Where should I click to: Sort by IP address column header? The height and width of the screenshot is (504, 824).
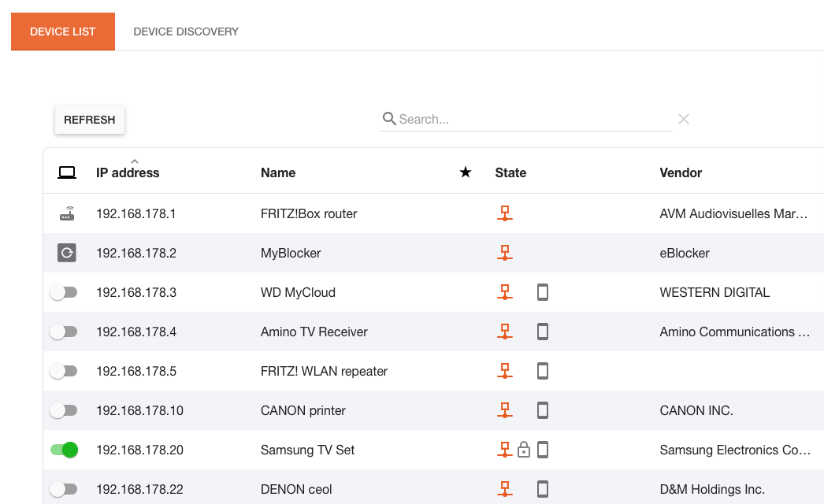[128, 172]
